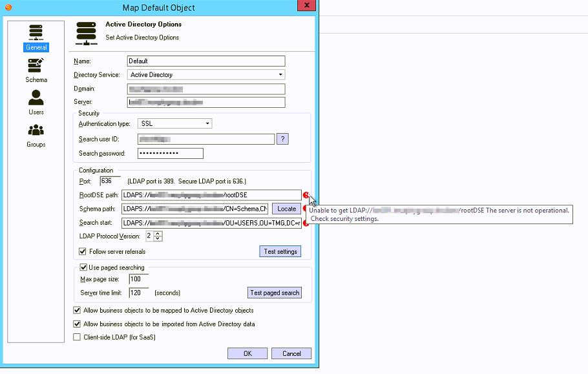Click the orange app icon in title bar
Viewport: 588px width, 374px height.
8,8
